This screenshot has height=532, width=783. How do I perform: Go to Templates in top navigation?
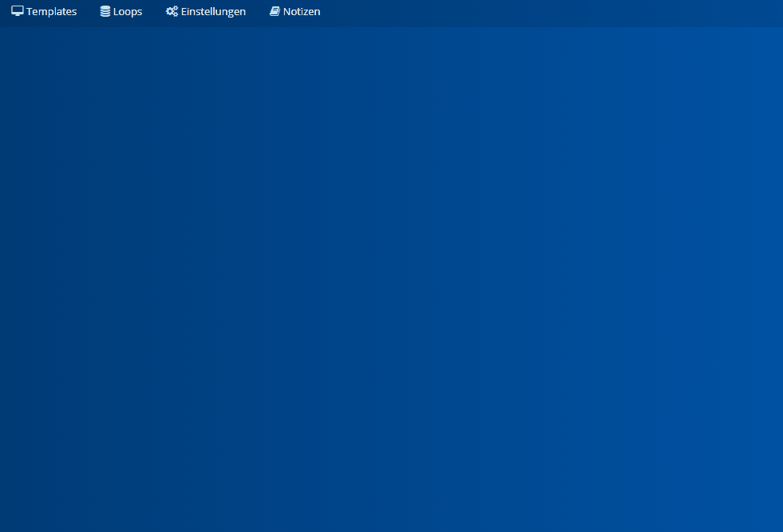pyautogui.click(x=44, y=12)
